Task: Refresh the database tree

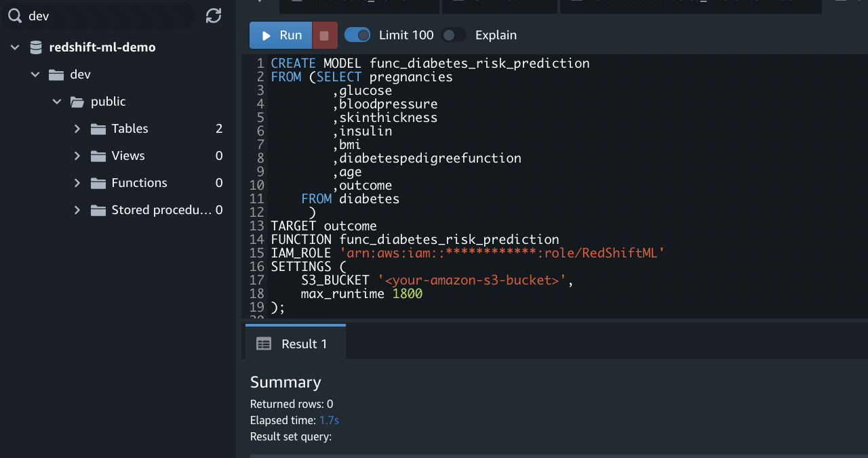Action: tap(214, 16)
